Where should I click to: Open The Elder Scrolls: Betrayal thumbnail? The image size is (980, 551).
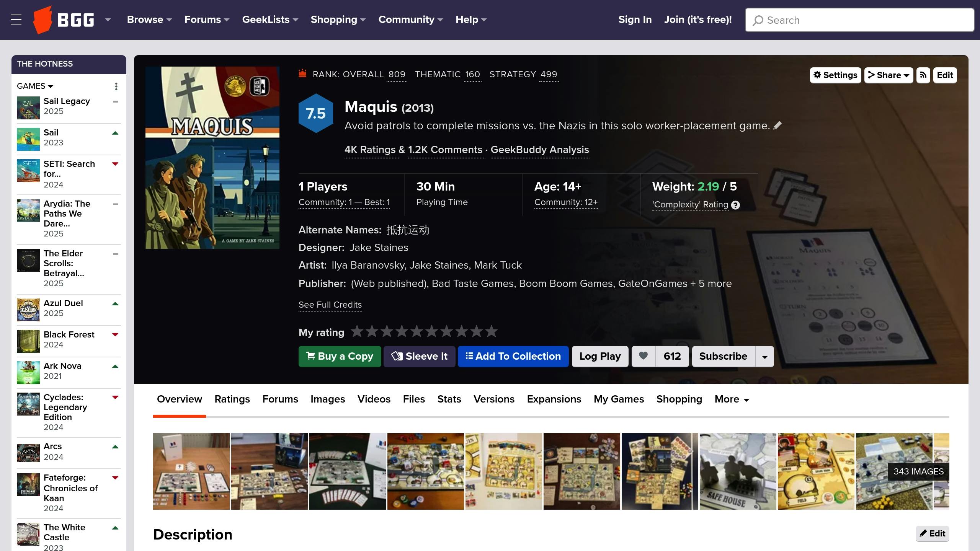click(28, 260)
